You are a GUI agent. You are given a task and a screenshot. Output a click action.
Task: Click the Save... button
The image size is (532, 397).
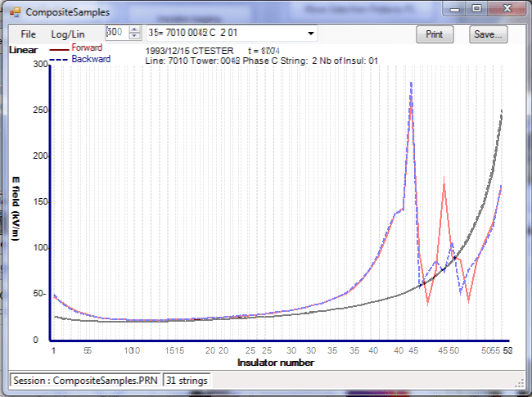pyautogui.click(x=489, y=34)
